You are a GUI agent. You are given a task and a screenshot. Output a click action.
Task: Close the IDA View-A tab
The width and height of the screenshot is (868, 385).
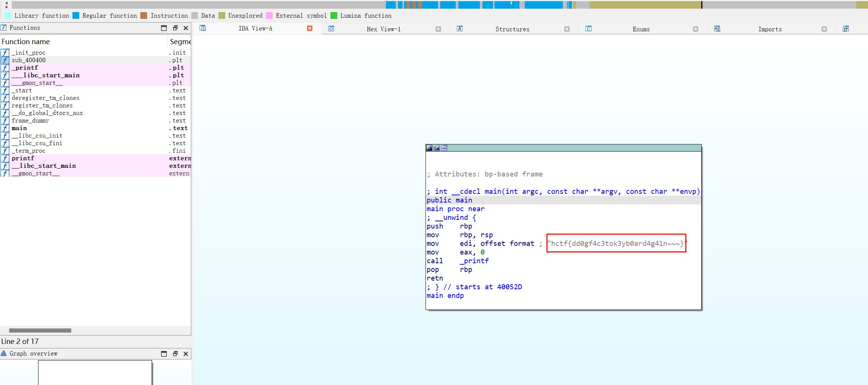pos(310,28)
